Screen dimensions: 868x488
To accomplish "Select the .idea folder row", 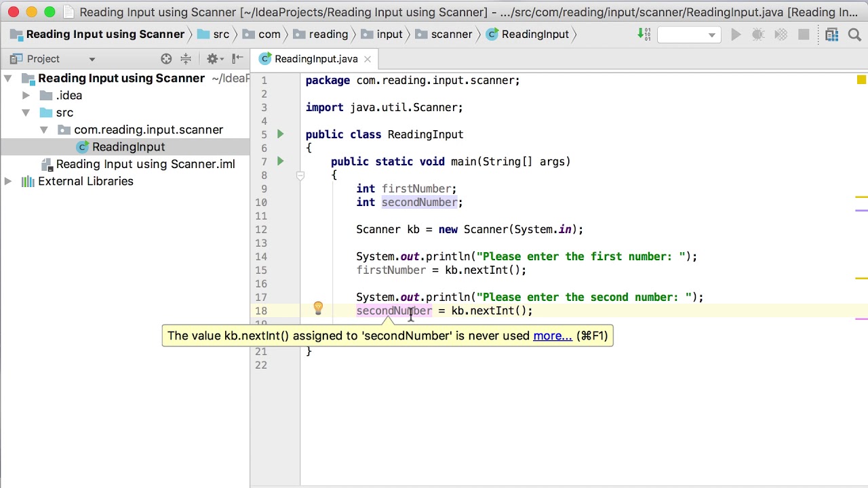I will tap(68, 96).
